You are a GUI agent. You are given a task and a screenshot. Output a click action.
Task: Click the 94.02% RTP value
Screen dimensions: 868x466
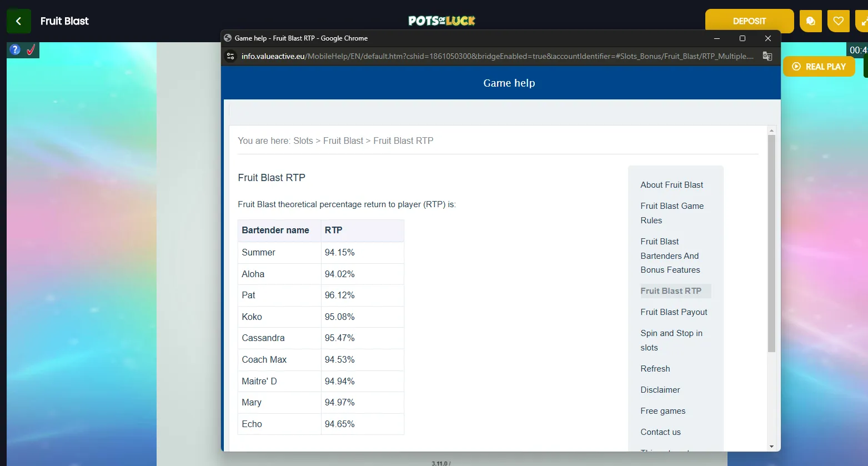point(340,274)
